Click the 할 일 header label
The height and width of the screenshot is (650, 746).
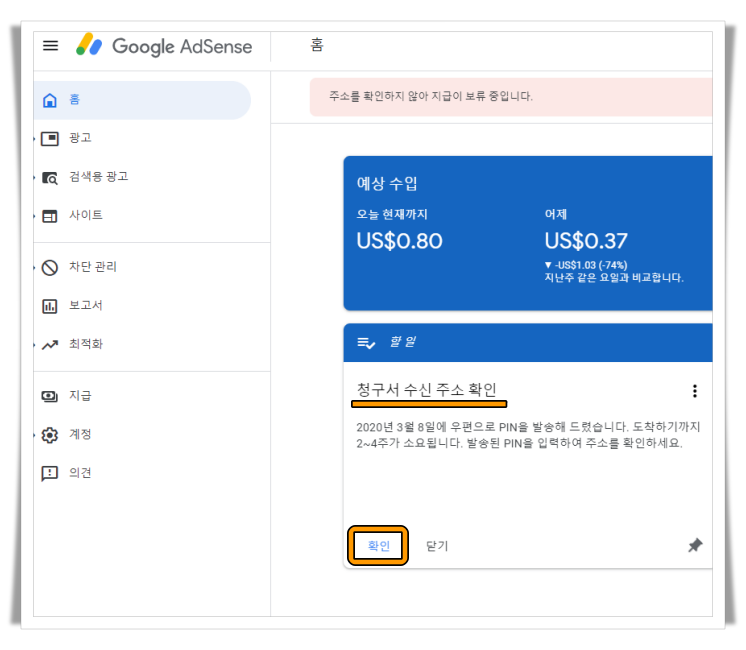(x=402, y=342)
